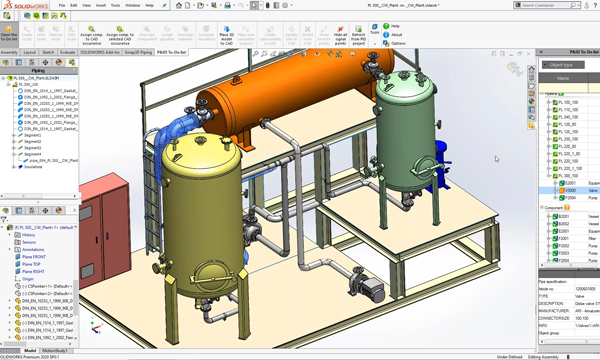Click the Rebuild traffic light icon
The width and height of the screenshot is (600, 360).
pos(267,5)
